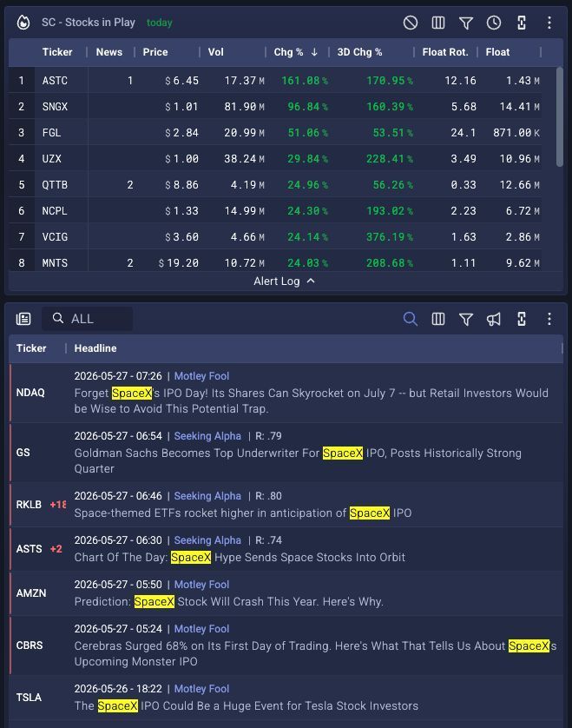Click the ASTS +2 related tickers badge

pos(56,549)
